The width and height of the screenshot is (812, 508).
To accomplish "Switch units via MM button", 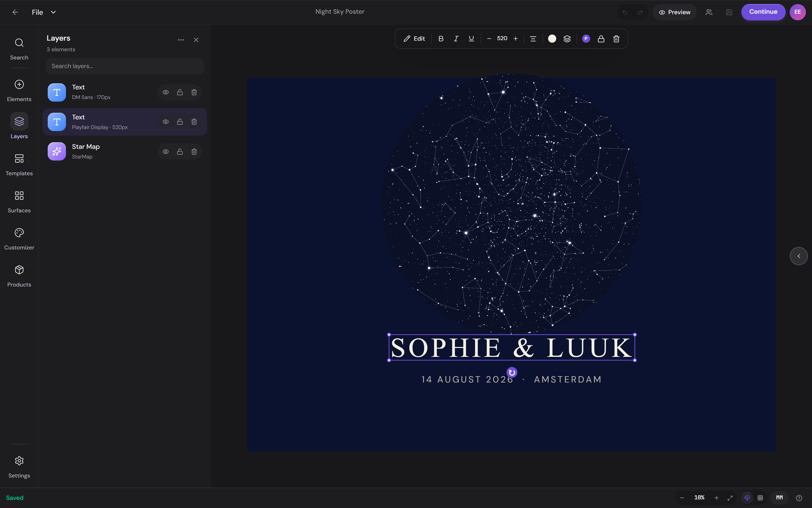I will point(780,498).
